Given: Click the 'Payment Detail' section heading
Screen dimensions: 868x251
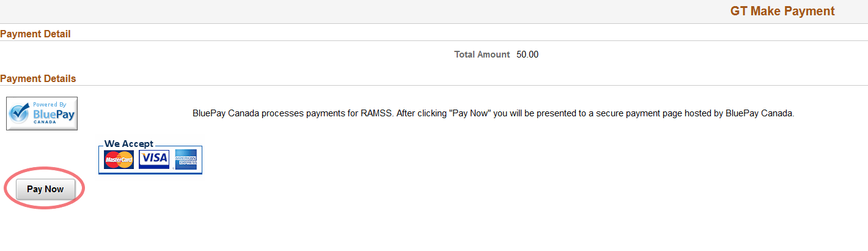Looking at the screenshot, I should coord(35,34).
